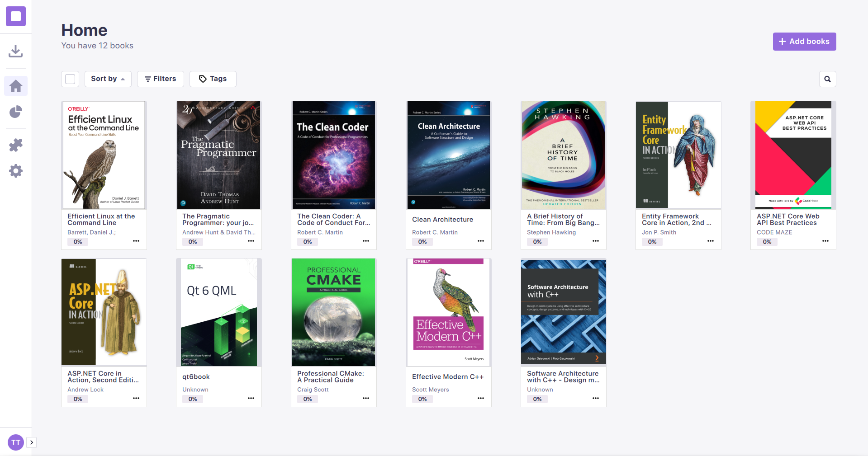This screenshot has height=456, width=868.
Task: Click the Librum logo icon
Action: coord(16,16)
